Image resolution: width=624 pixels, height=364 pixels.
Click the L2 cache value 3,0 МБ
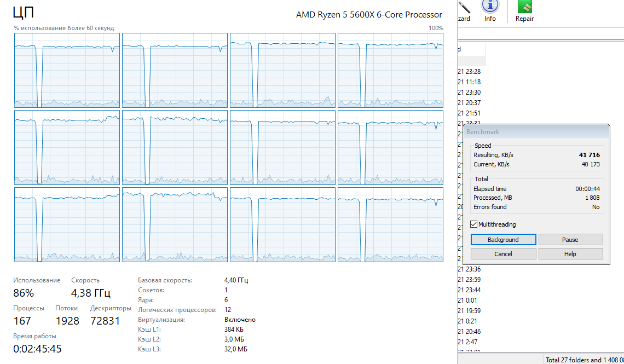234,339
